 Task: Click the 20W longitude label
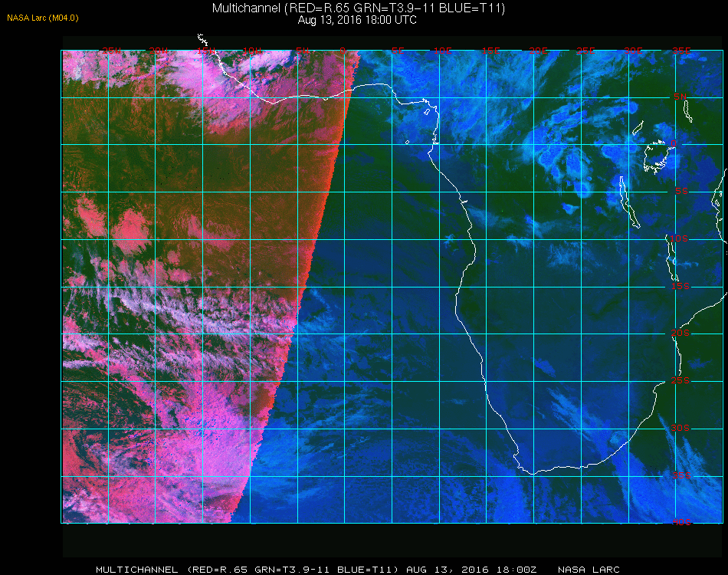[x=159, y=51]
